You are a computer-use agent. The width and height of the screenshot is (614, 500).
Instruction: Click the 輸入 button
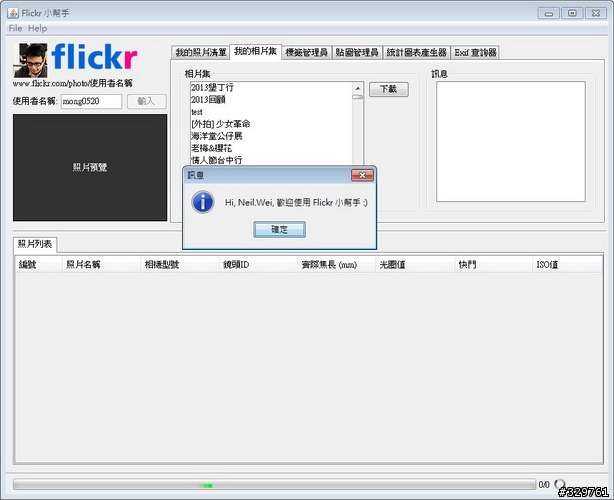click(x=146, y=101)
